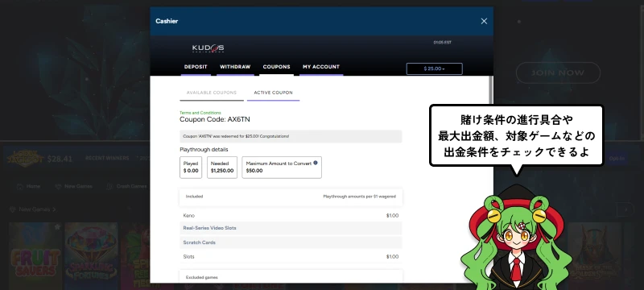This screenshot has height=290, width=644.
Task: Open the Terms and Conditions link
Action: (x=200, y=113)
